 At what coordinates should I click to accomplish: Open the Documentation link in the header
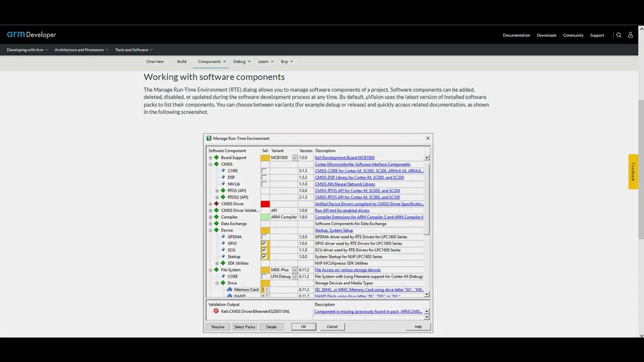[x=516, y=35]
